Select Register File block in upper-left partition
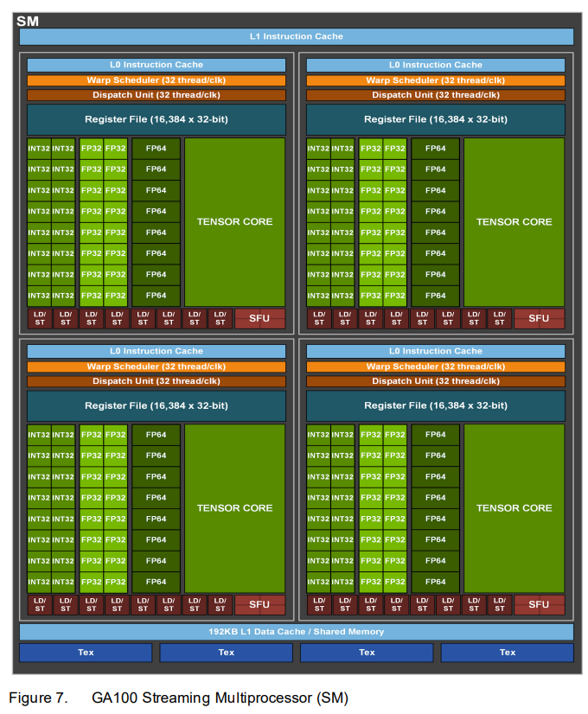 157,119
